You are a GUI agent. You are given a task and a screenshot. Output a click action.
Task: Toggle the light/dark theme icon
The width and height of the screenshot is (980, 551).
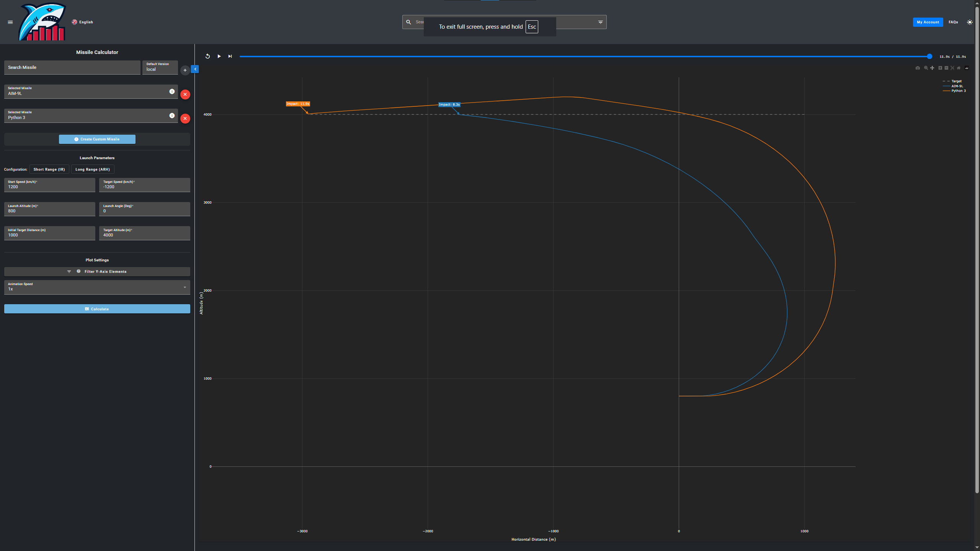[x=969, y=22]
